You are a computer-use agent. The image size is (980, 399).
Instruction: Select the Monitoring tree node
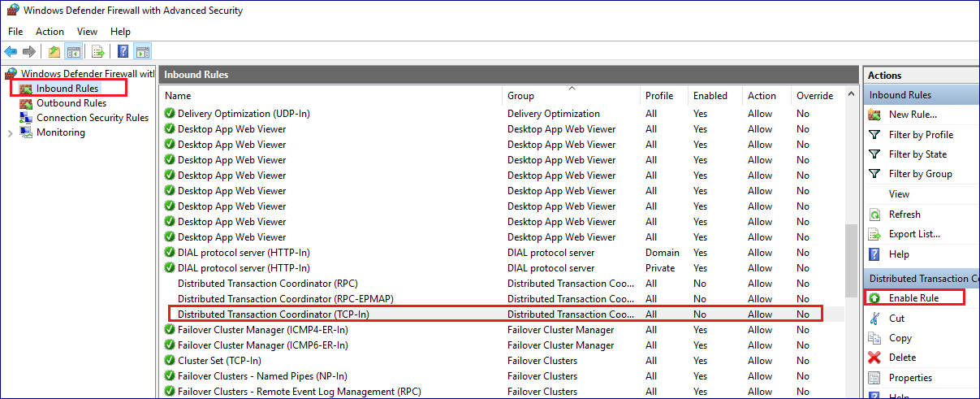[61, 132]
